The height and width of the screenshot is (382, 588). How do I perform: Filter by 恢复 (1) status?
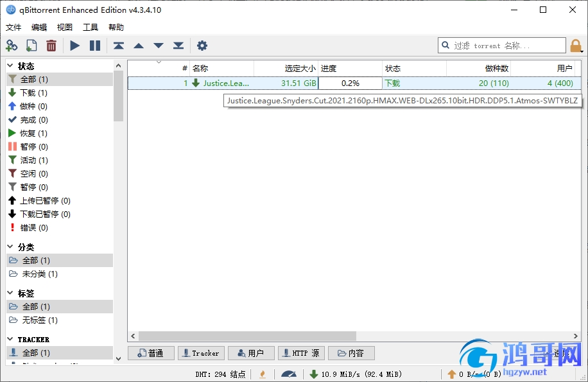click(60, 134)
